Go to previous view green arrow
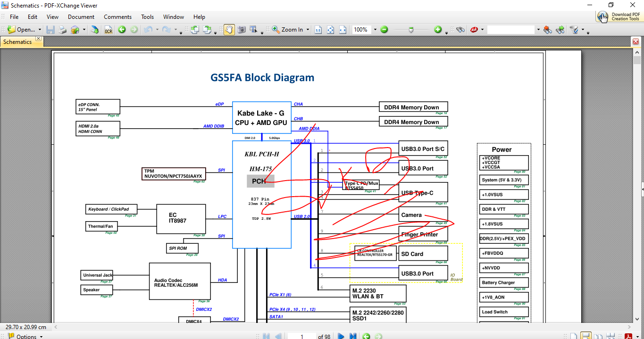Image resolution: width=644 pixels, height=339 pixels. (x=122, y=29)
